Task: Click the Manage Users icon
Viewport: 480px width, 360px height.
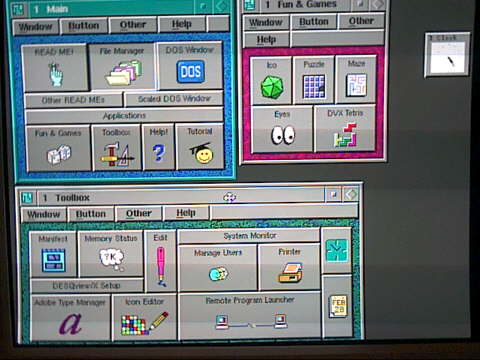Action: tap(218, 268)
